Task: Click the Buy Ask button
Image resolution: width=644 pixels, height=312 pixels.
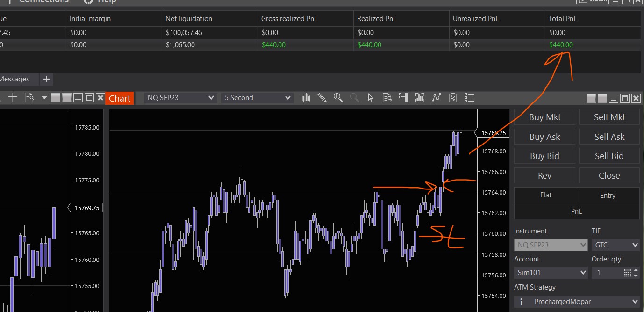Action: pos(544,137)
